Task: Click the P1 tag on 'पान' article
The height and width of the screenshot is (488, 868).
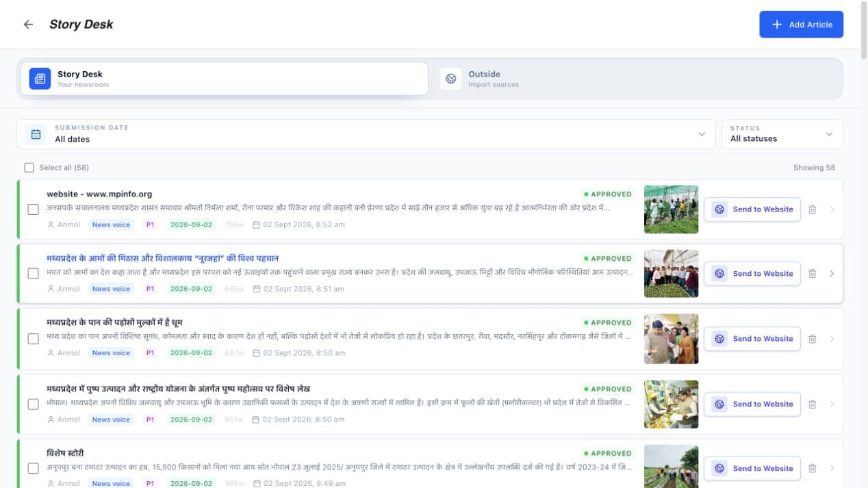Action: [x=150, y=353]
